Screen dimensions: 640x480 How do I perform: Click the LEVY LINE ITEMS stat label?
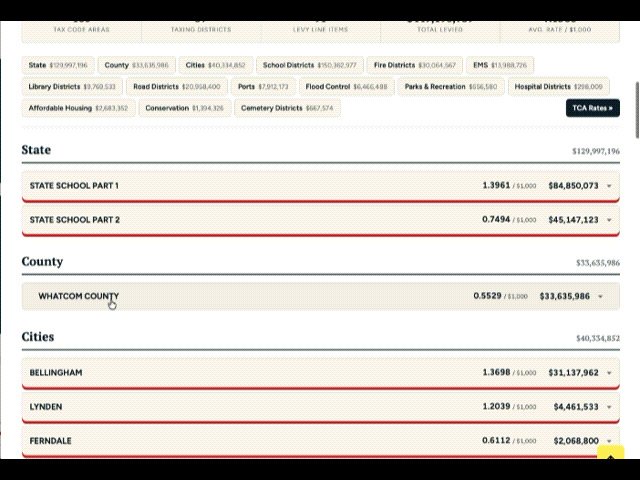(x=320, y=29)
